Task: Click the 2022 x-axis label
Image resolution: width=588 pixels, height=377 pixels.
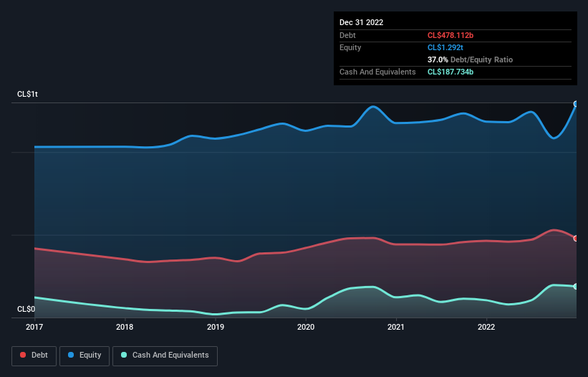Action: (x=486, y=327)
